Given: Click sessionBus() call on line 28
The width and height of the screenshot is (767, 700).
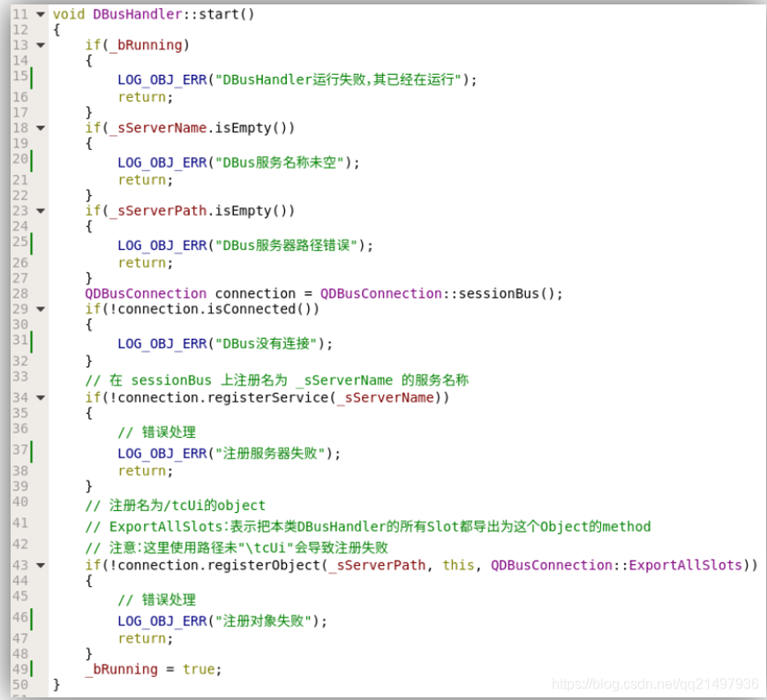Looking at the screenshot, I should (x=507, y=293).
